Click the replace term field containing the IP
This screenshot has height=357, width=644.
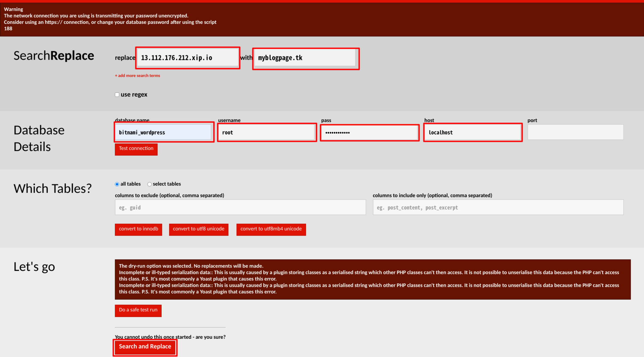coord(187,58)
